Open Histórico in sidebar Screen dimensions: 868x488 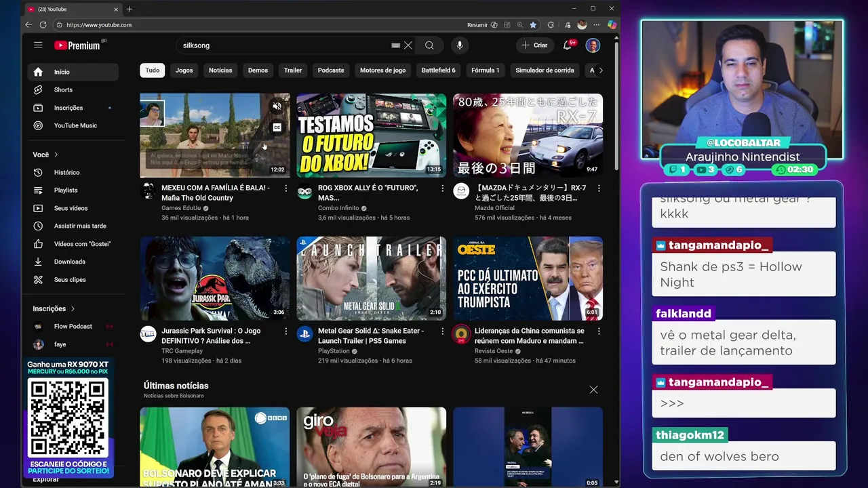click(x=73, y=172)
